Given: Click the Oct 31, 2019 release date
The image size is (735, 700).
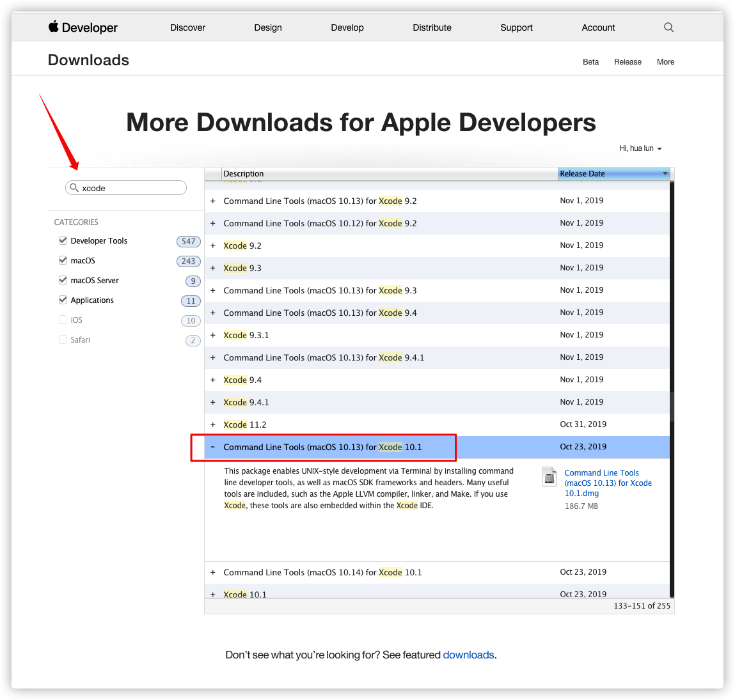Looking at the screenshot, I should click(583, 424).
